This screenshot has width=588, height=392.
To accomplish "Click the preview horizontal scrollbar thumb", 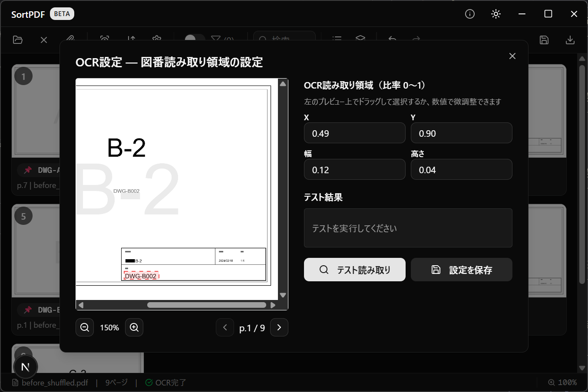I will pyautogui.click(x=206, y=305).
